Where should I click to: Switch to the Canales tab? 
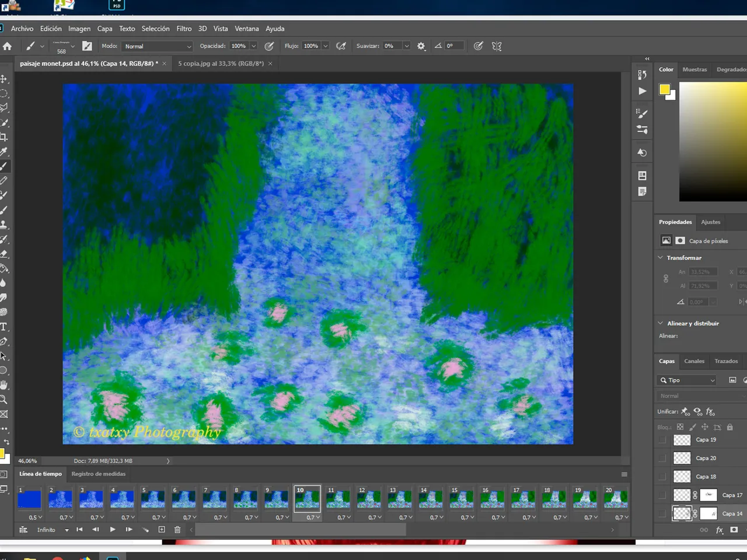[694, 361]
